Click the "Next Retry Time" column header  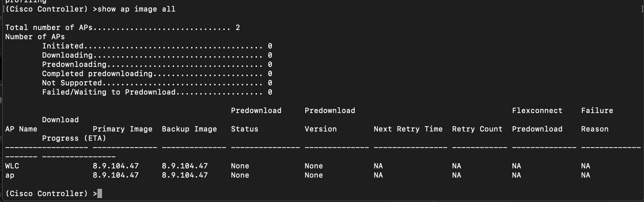408,129
